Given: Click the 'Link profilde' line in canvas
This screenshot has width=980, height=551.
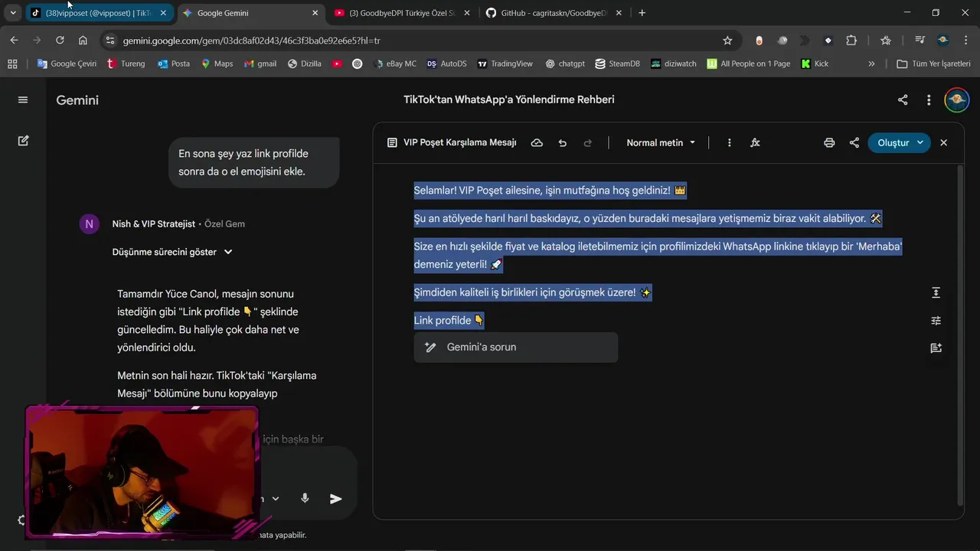Looking at the screenshot, I should [x=449, y=320].
